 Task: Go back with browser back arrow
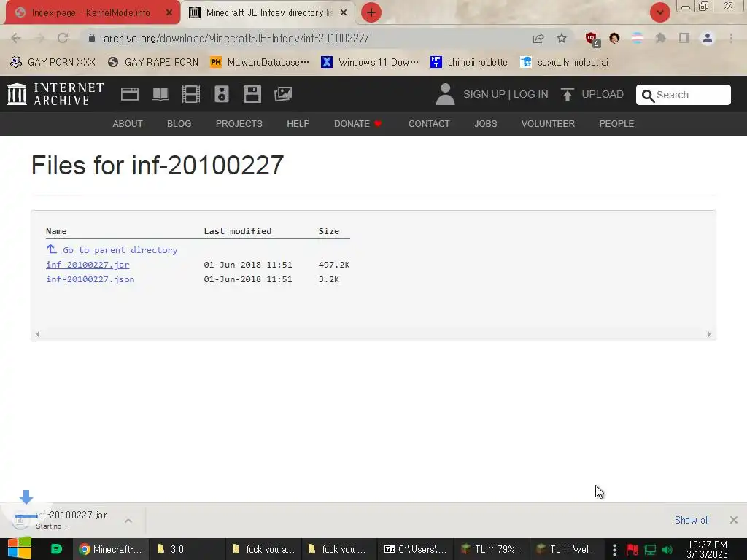click(16, 38)
